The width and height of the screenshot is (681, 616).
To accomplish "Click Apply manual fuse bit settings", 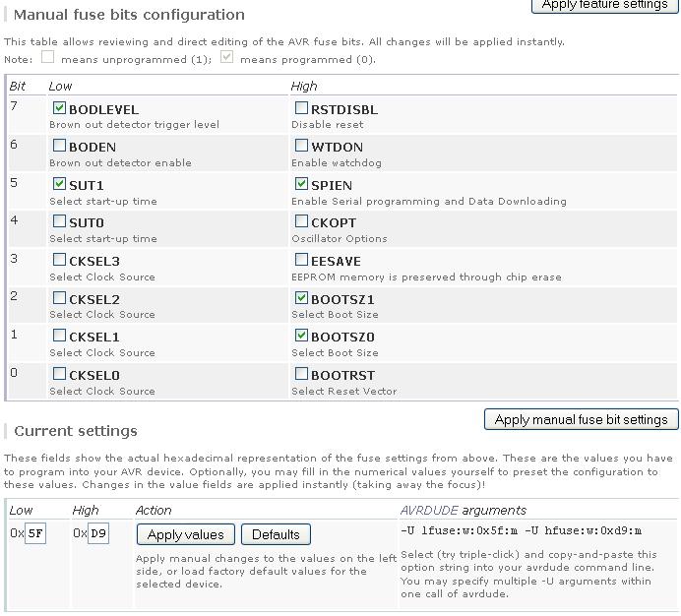I will (x=581, y=419).
